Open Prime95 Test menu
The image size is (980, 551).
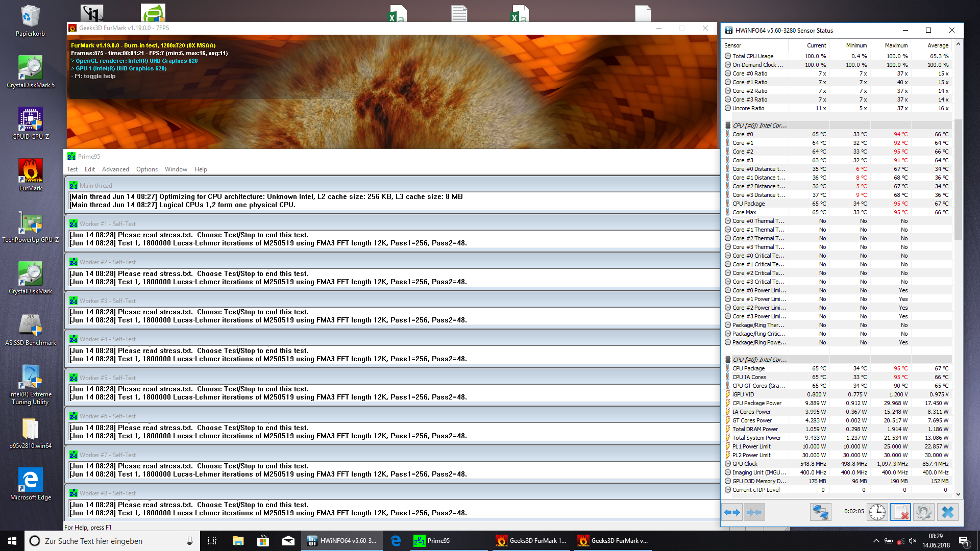tap(72, 169)
